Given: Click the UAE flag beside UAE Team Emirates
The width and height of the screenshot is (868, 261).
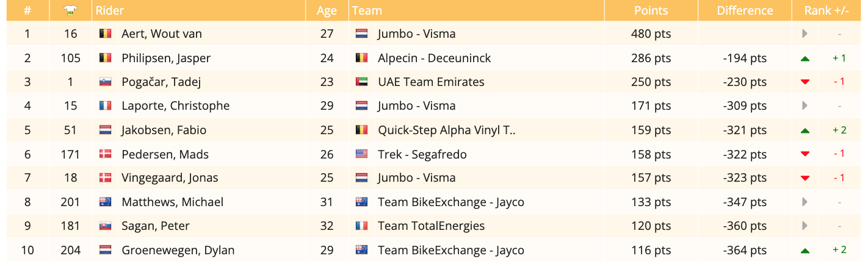Looking at the screenshot, I should coord(361,82).
